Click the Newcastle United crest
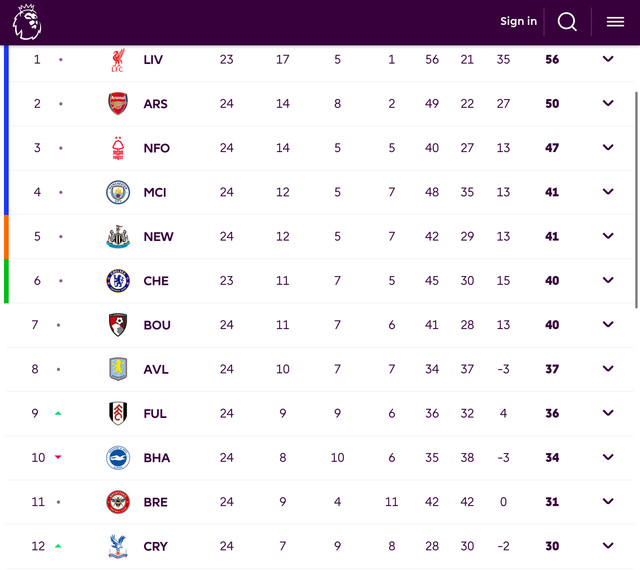This screenshot has width=640, height=570. (x=118, y=236)
